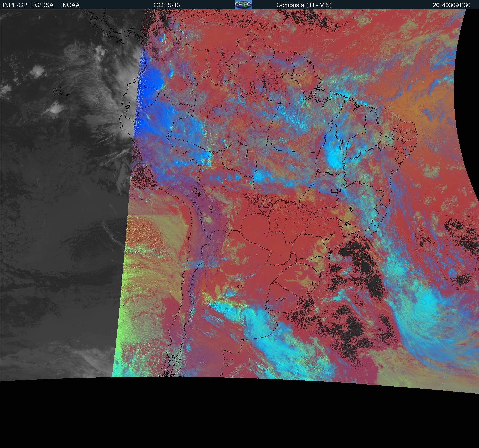Click the CPTEC logo in the header

pos(243,5)
